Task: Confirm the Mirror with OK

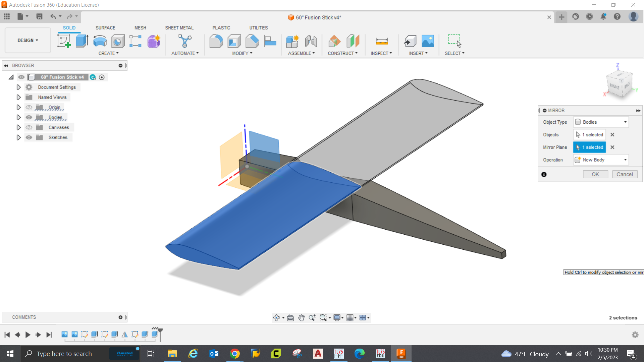Action: pos(595,174)
